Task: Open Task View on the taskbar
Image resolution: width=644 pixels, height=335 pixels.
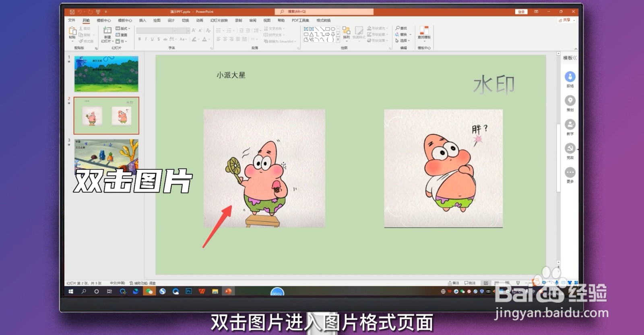Action: pos(109,291)
